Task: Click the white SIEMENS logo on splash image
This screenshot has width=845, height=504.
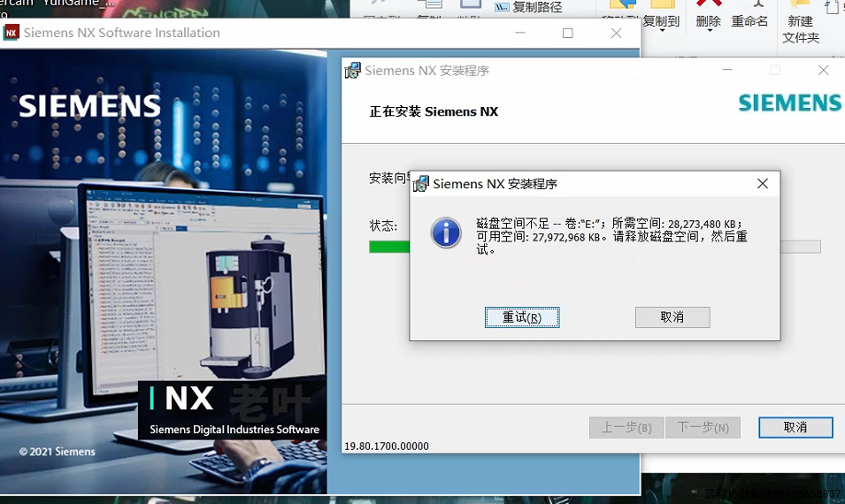Action: click(89, 105)
